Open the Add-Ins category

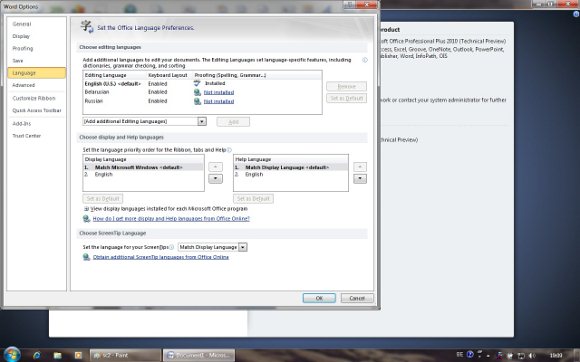point(36,124)
